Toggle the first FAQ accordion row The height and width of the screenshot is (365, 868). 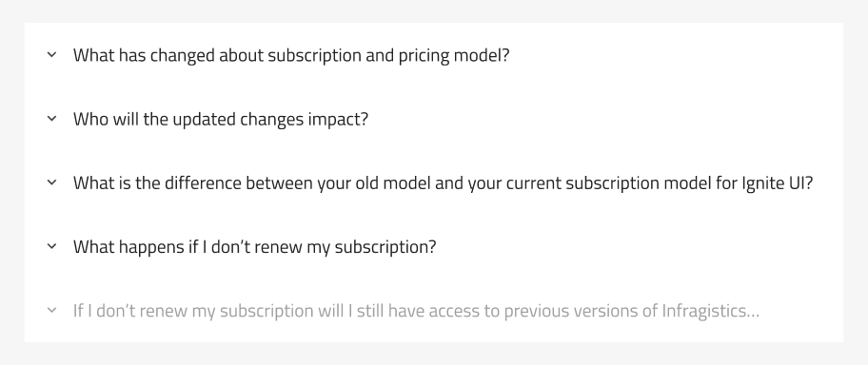point(434,55)
